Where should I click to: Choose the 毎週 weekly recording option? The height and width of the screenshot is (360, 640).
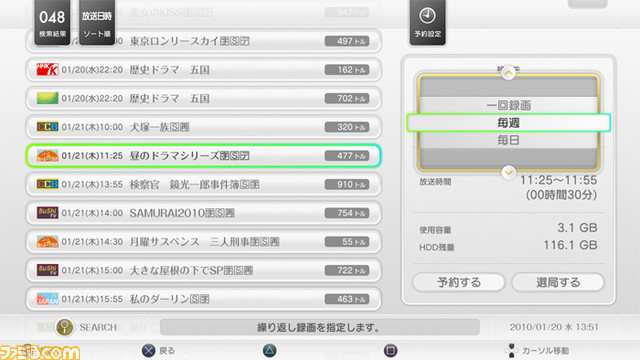[x=508, y=123]
